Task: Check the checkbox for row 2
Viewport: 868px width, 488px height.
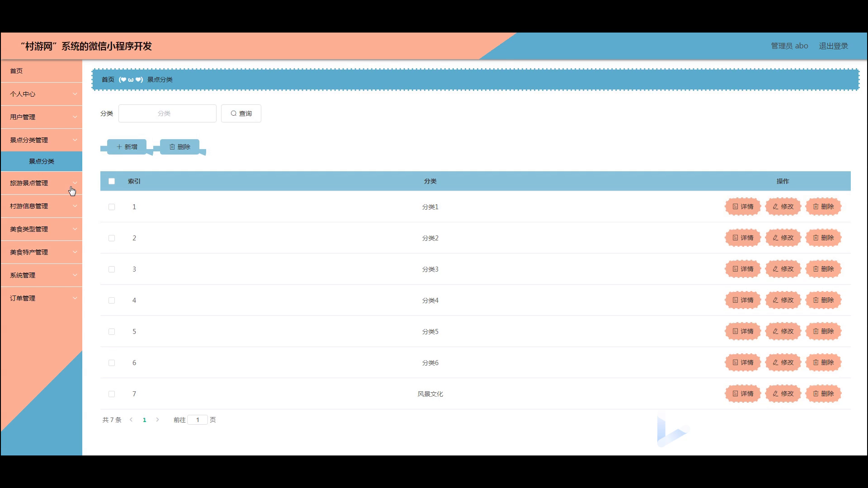Action: 112,238
